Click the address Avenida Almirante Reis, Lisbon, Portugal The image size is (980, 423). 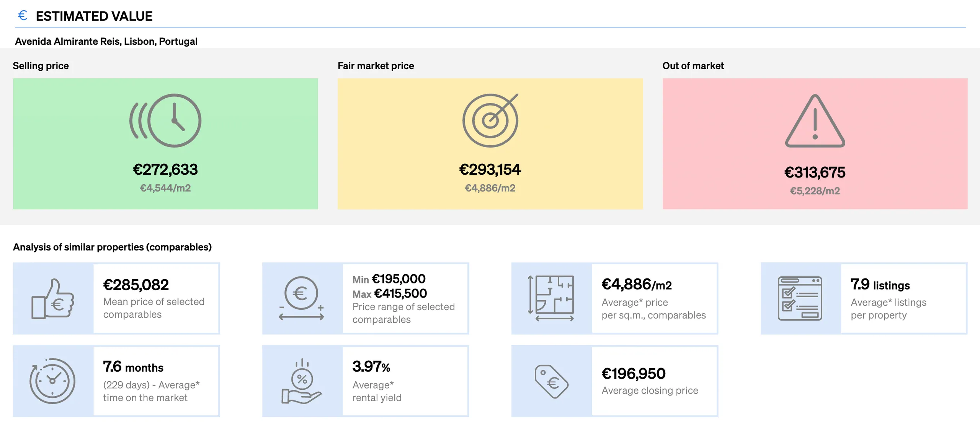[106, 41]
